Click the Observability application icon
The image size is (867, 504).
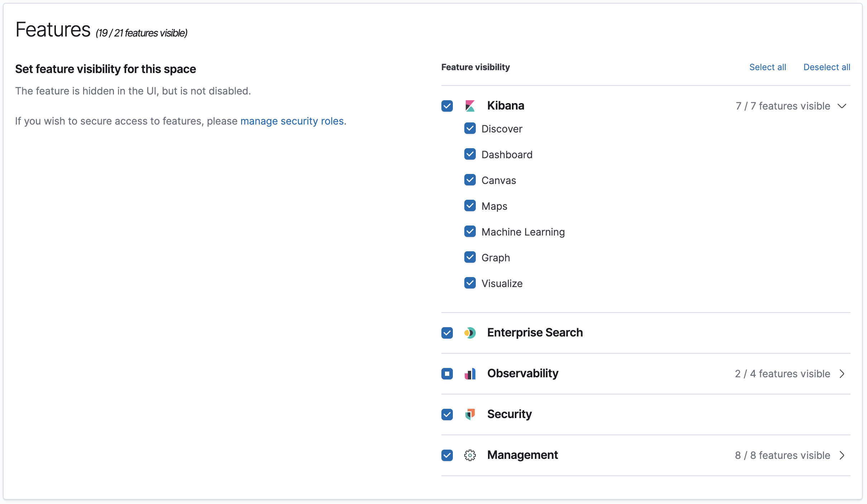click(x=470, y=373)
